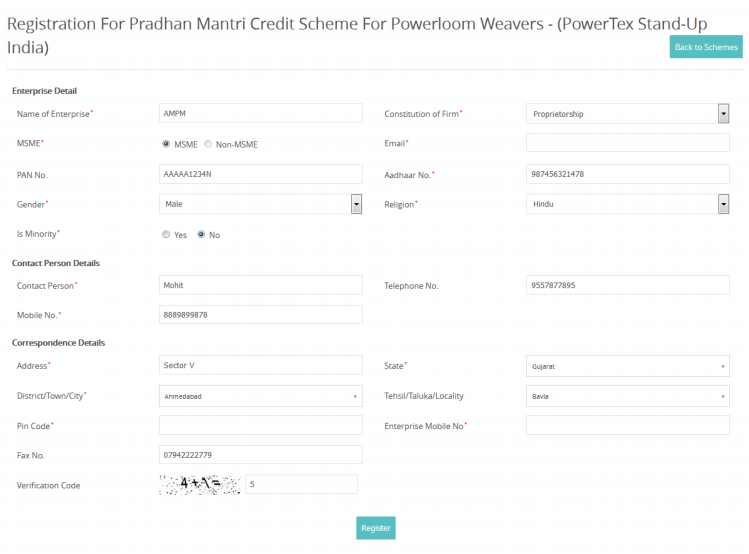The height and width of the screenshot is (554, 749).
Task: Focus the Pin Code field
Action: [x=260, y=425]
